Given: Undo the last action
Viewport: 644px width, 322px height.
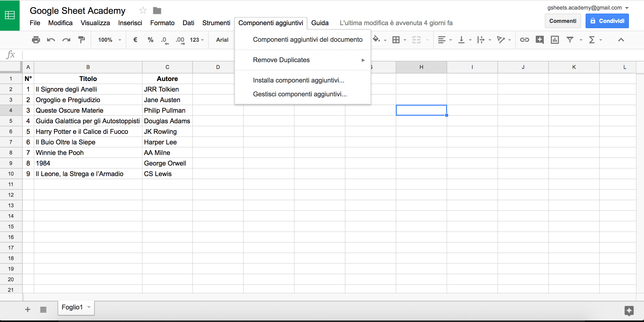Looking at the screenshot, I should pos(51,40).
